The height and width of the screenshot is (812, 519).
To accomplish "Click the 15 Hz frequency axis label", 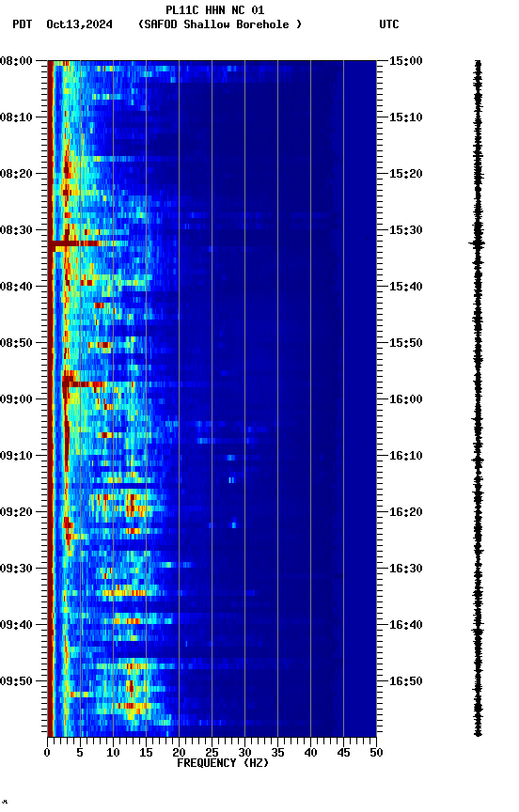I will (146, 753).
